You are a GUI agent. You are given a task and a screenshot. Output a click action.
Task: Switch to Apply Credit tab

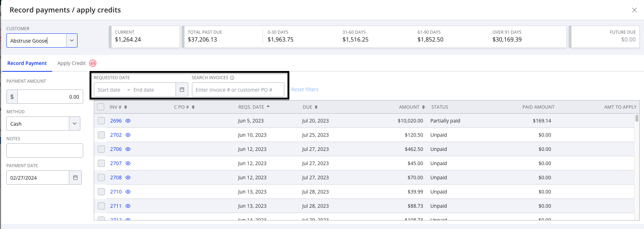[71, 63]
